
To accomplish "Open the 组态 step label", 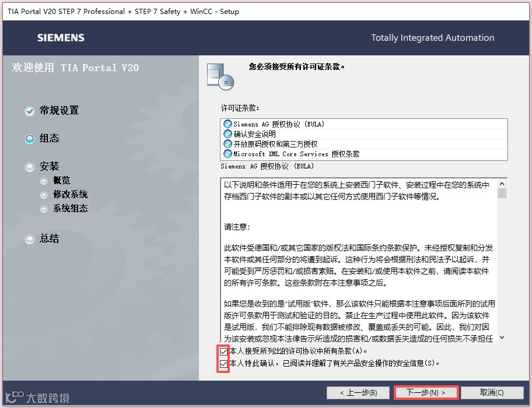I will click(x=49, y=138).
